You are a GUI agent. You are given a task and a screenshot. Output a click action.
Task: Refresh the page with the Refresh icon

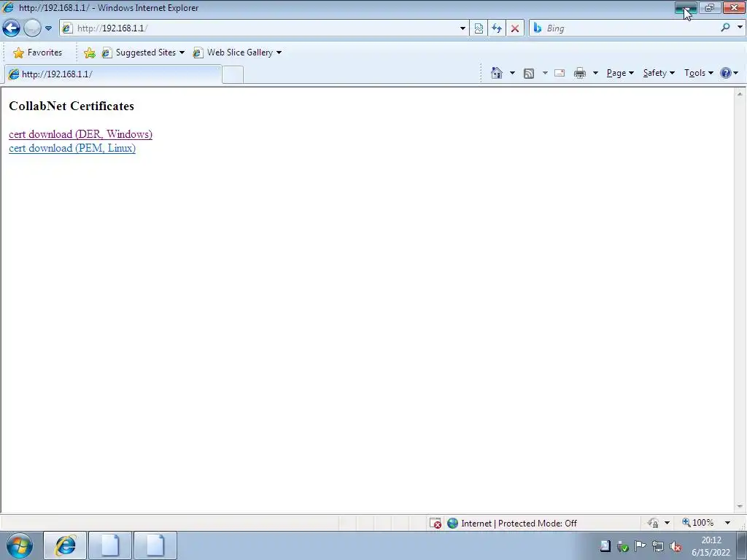coord(497,28)
